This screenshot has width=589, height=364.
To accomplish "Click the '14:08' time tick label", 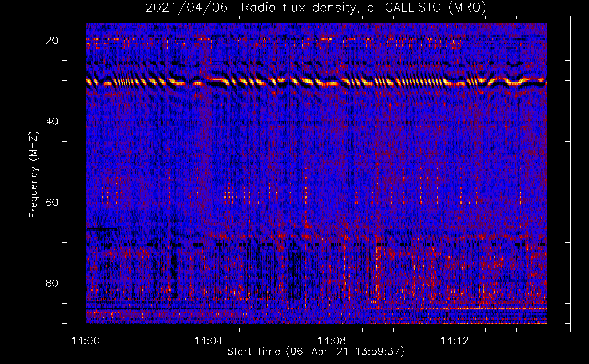I will pyautogui.click(x=332, y=341).
